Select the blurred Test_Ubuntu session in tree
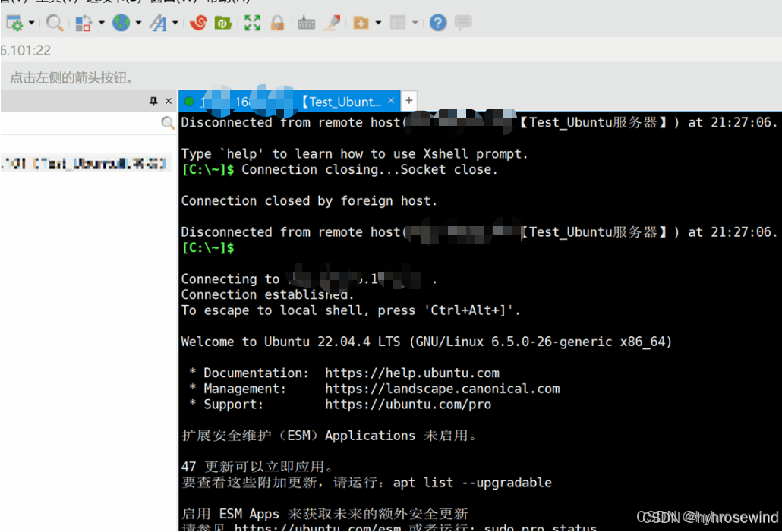This screenshot has height=532, width=782. click(85, 163)
